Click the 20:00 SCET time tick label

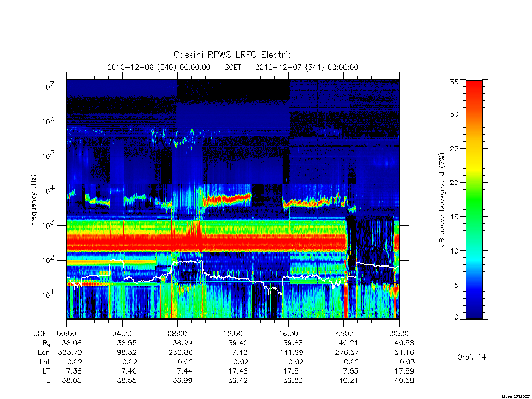coord(344,334)
